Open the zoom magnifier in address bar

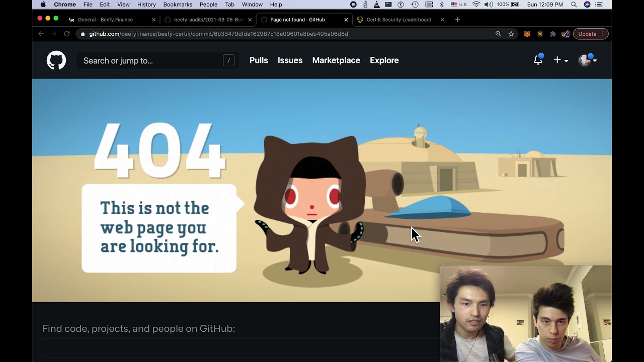[x=498, y=34]
